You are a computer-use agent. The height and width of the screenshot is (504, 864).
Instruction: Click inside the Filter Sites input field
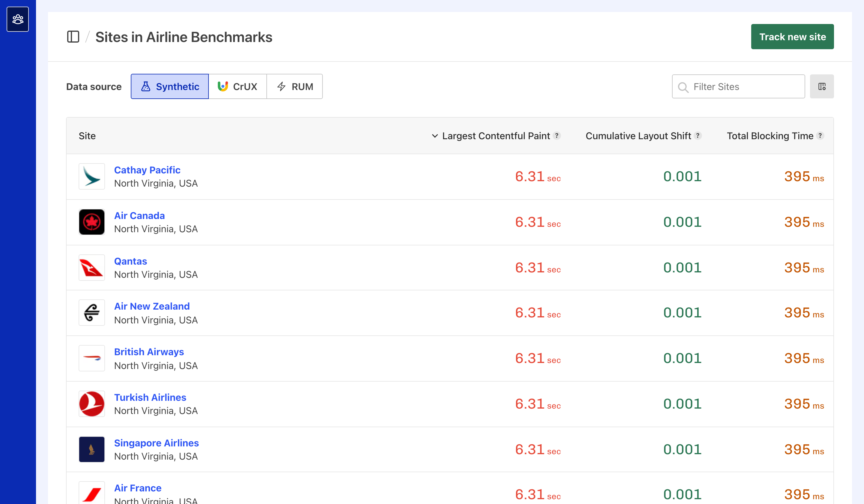tap(737, 86)
